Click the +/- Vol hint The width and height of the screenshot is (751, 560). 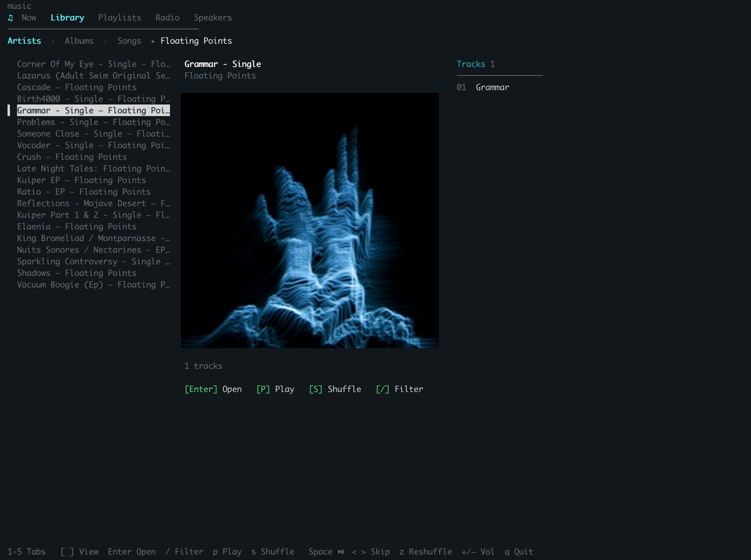478,552
